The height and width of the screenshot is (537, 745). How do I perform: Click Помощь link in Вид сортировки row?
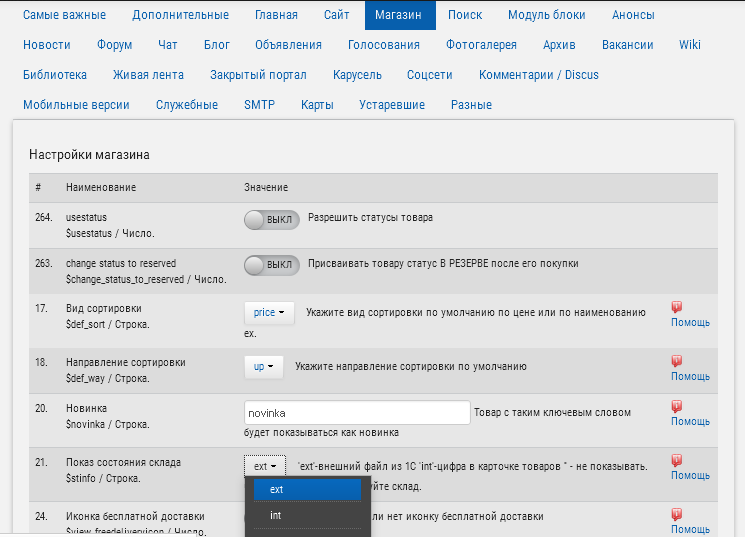pos(690,322)
